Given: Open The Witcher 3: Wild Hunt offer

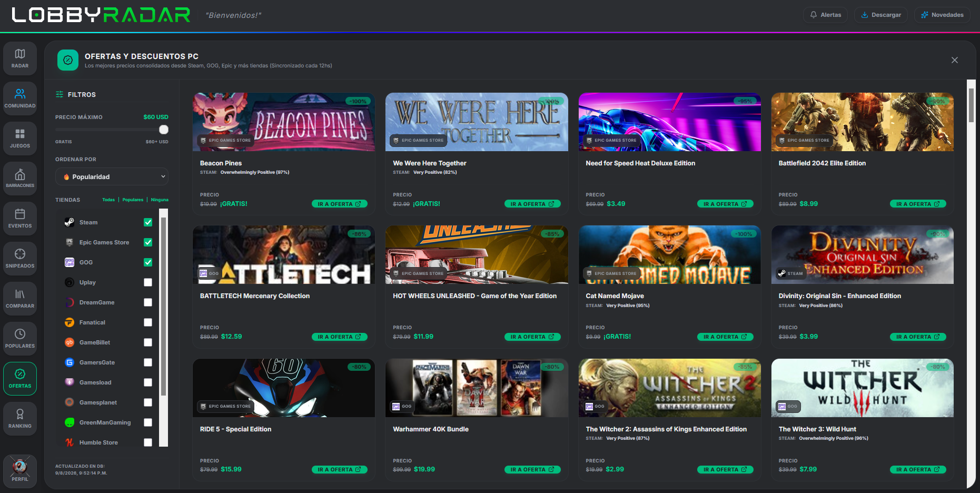Looking at the screenshot, I should pos(918,469).
